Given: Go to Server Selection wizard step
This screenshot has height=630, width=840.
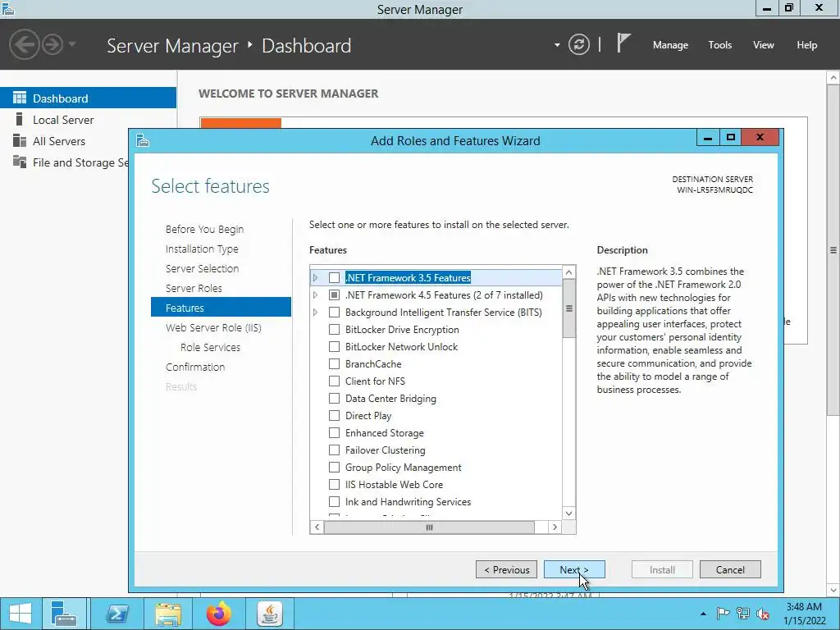Looking at the screenshot, I should tap(202, 268).
